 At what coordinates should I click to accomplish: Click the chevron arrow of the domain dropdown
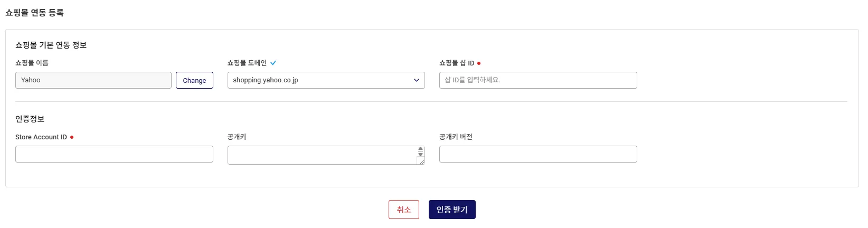coord(416,80)
